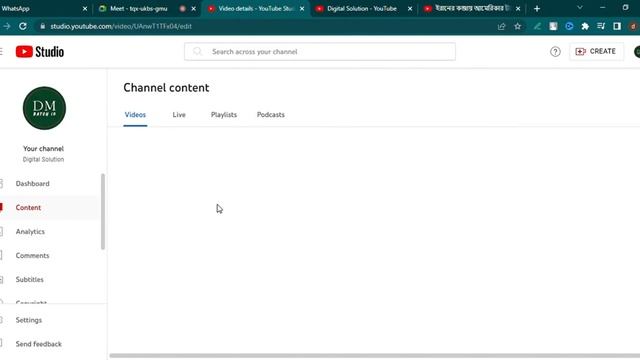Click the Meet tab recording indicator
Image resolution: width=640 pixels, height=360 pixels.
[x=182, y=9]
